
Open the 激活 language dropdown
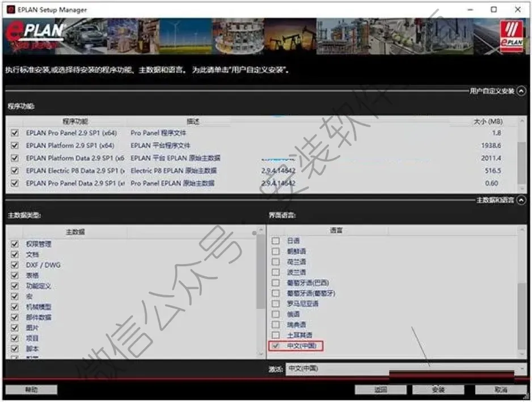tap(406, 368)
